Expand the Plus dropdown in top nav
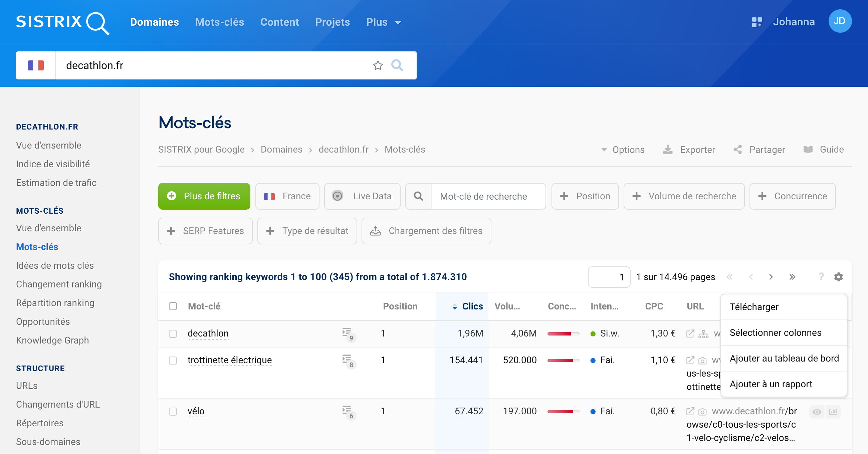 (x=384, y=22)
